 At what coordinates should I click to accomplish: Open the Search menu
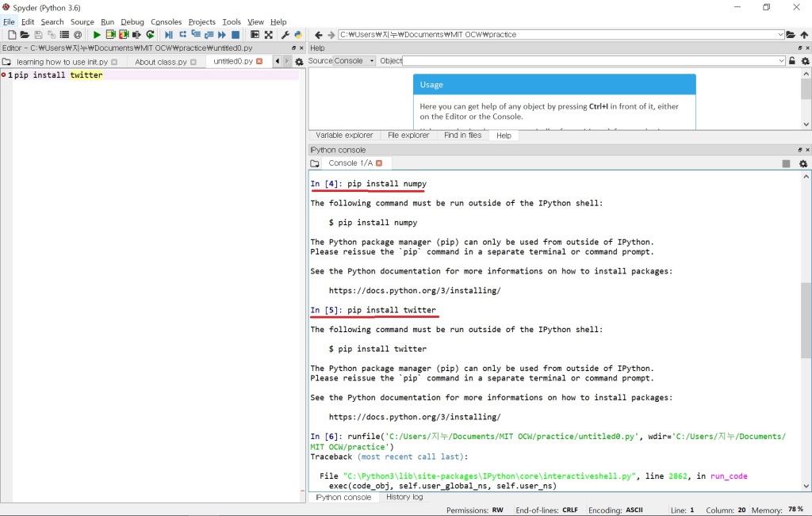tap(52, 21)
